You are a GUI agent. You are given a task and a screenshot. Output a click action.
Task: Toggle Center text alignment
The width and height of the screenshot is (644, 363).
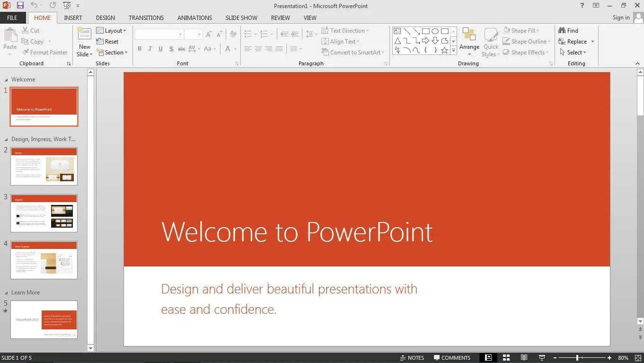coord(258,49)
